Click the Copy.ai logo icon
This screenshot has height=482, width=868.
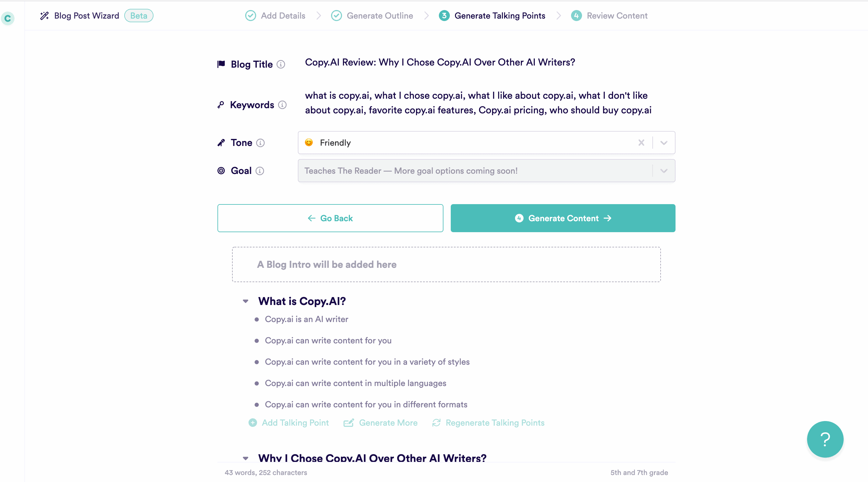[x=7, y=18]
